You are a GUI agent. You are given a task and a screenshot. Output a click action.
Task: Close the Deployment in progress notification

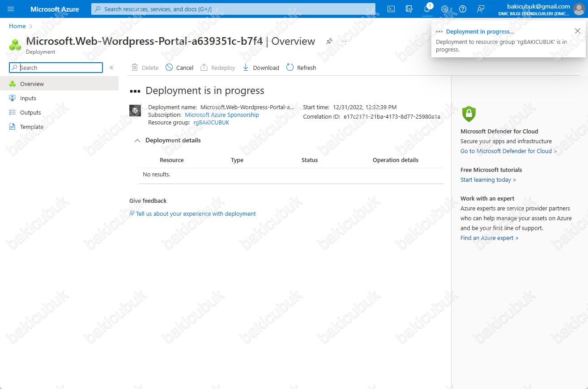click(x=577, y=31)
